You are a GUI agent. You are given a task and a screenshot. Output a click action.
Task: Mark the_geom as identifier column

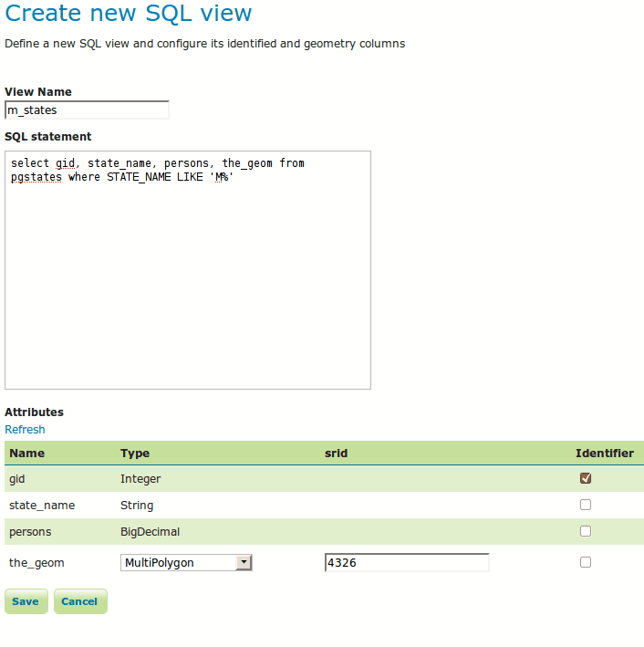click(586, 562)
